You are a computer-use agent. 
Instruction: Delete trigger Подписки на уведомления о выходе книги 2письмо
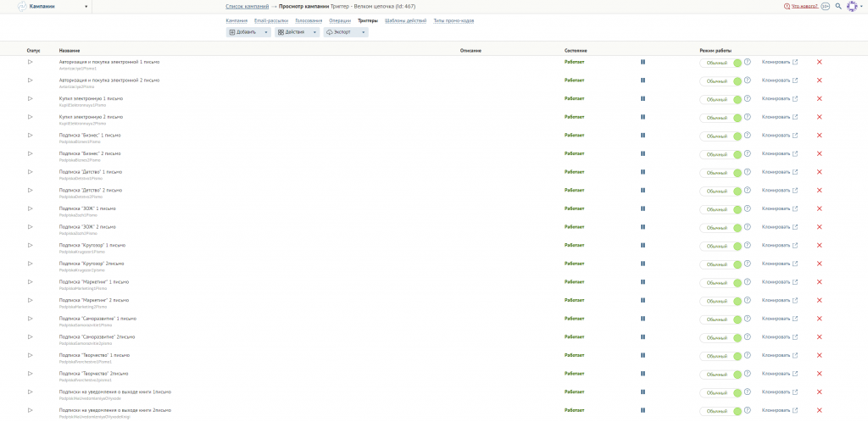tap(820, 410)
